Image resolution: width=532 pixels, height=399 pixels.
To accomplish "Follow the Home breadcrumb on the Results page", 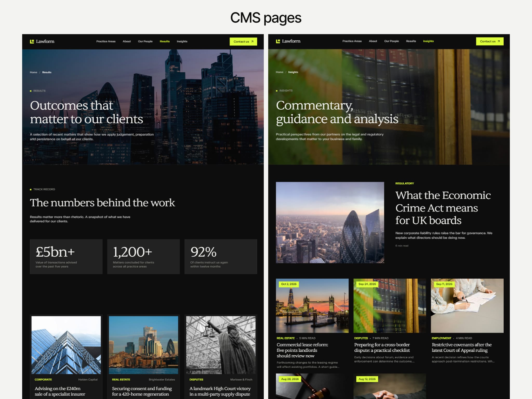I will coord(34,72).
